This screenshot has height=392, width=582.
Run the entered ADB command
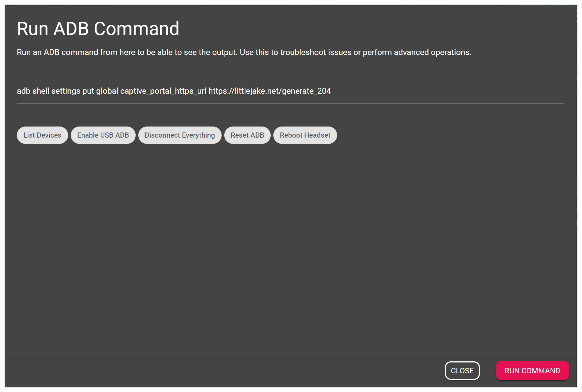(532, 370)
